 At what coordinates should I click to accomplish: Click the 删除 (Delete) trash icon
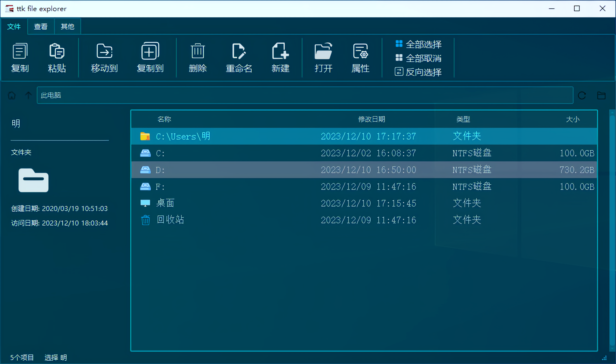(198, 51)
